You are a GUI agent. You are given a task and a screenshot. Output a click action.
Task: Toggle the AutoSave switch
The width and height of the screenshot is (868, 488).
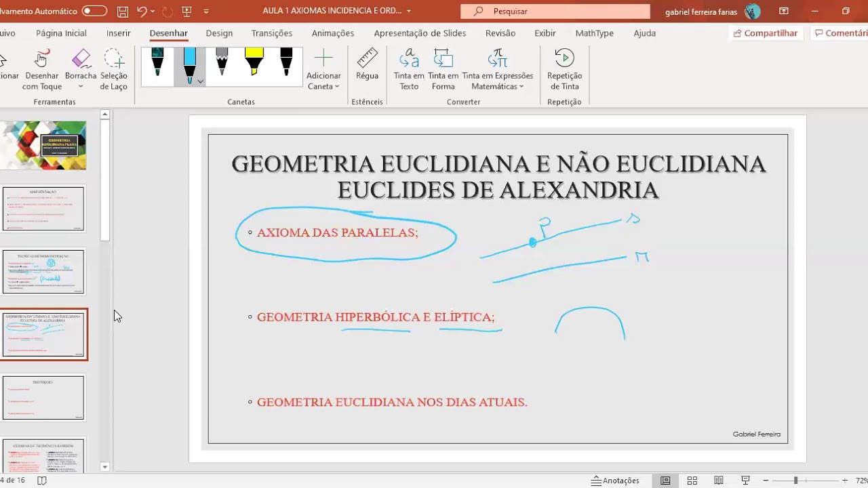94,12
